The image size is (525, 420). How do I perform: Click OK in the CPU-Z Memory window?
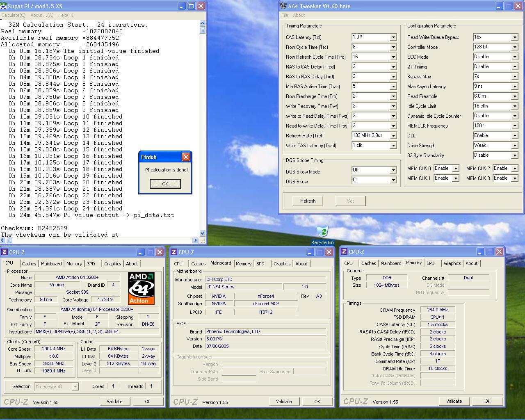click(487, 401)
